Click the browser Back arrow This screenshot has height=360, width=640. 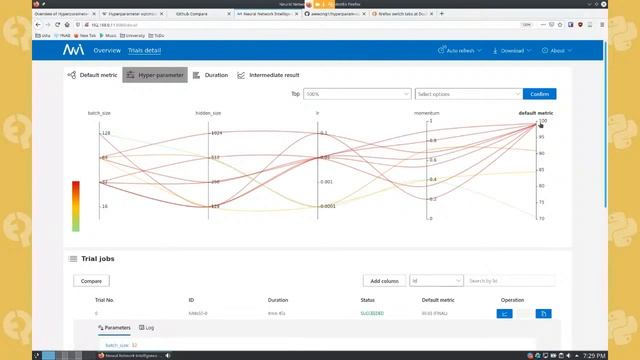tap(38, 25)
